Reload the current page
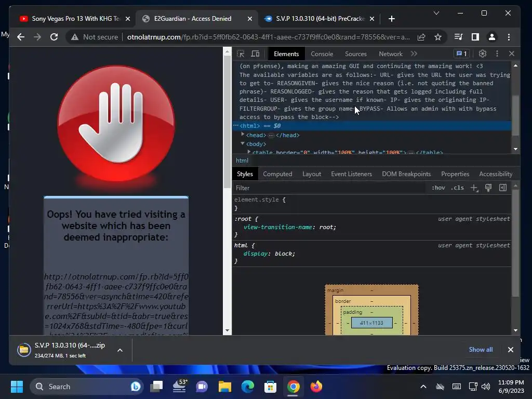The height and width of the screenshot is (399, 532). pyautogui.click(x=54, y=37)
